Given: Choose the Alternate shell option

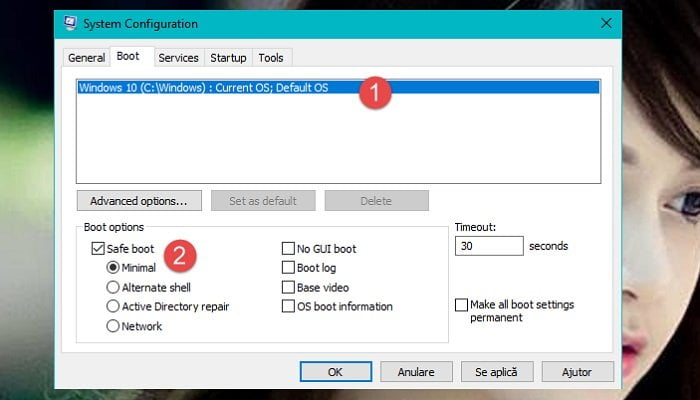Looking at the screenshot, I should pos(113,287).
